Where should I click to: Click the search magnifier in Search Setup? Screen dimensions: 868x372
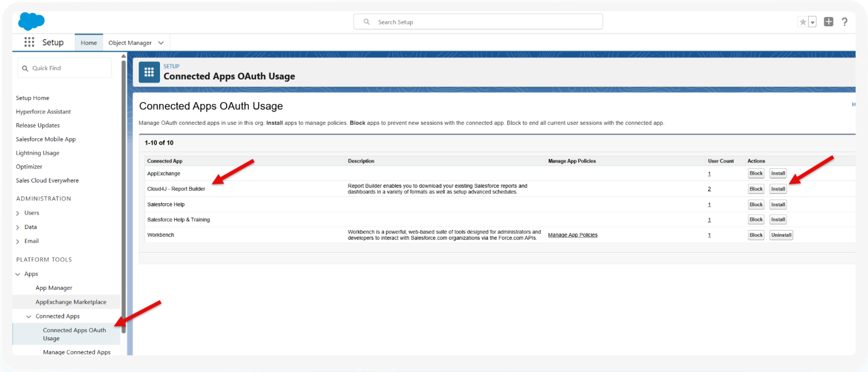pyautogui.click(x=366, y=22)
